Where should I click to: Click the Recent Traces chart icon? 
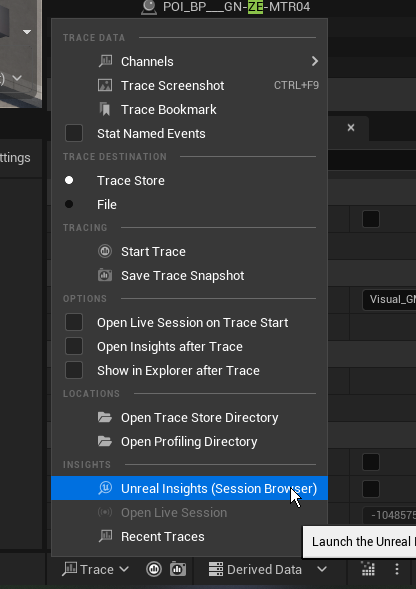[x=105, y=536]
